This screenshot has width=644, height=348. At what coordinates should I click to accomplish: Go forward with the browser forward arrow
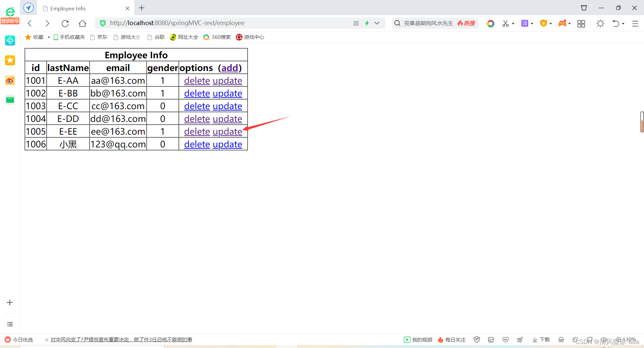47,23
